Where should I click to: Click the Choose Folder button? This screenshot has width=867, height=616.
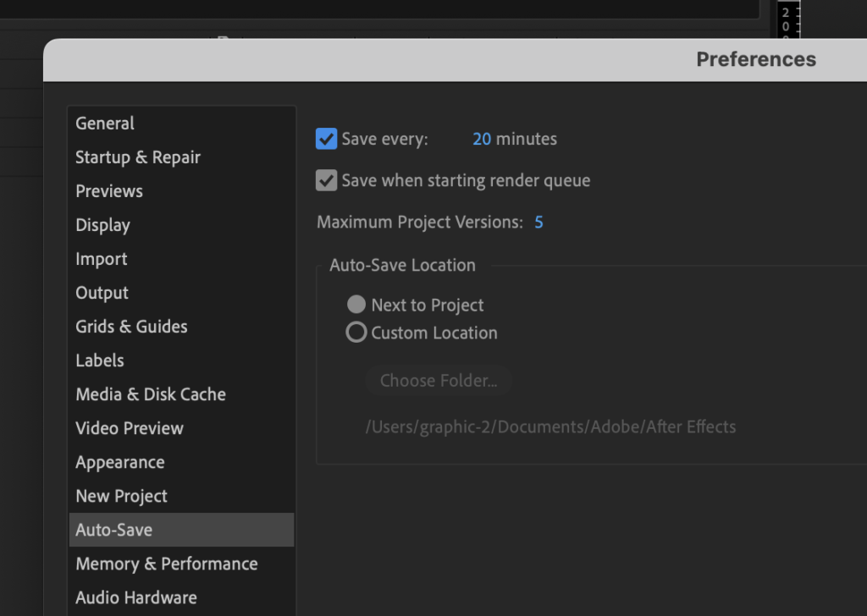pyautogui.click(x=439, y=381)
